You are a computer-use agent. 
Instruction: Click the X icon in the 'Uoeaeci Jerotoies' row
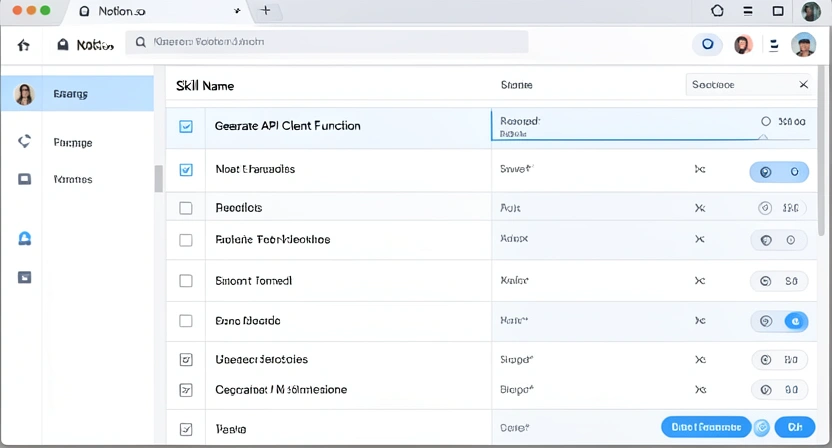click(700, 360)
